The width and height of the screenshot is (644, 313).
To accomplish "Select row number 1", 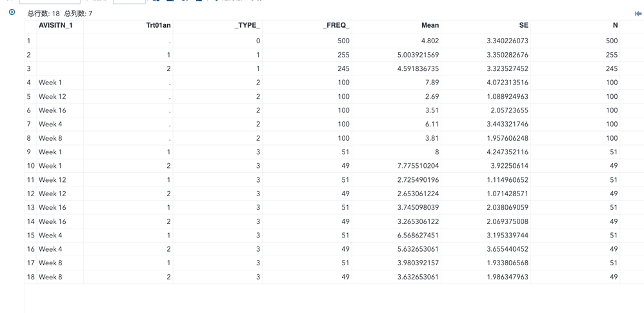I will click(x=29, y=41).
